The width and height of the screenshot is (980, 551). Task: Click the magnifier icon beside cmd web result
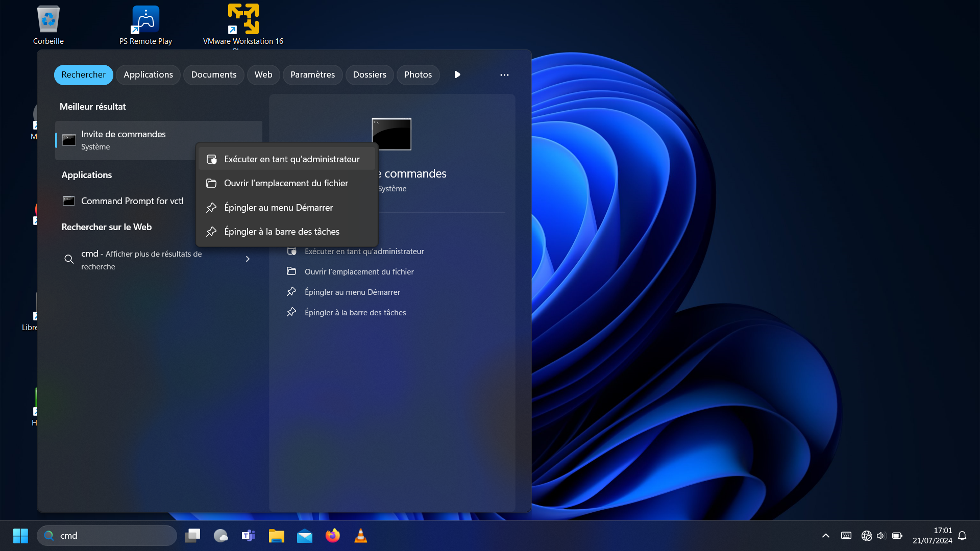[69, 259]
